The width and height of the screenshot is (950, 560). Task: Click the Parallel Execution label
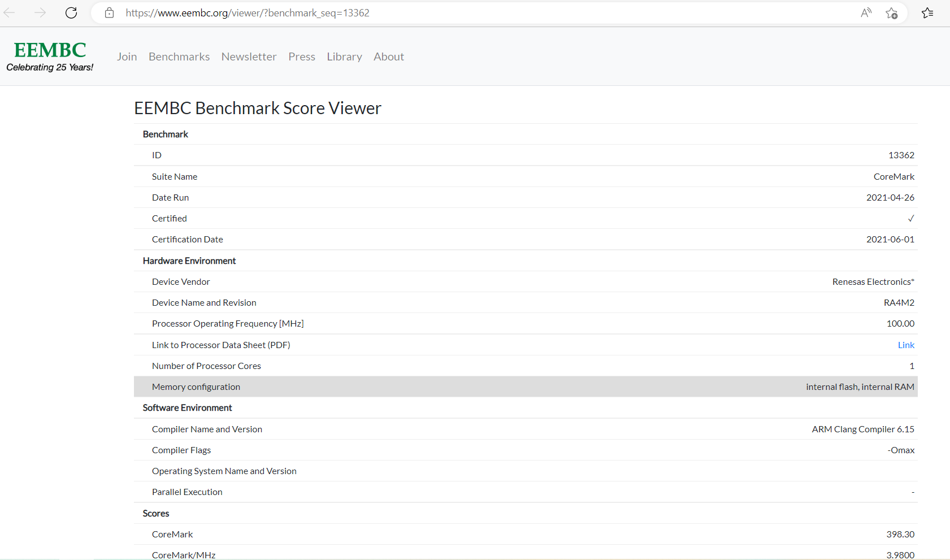[x=187, y=492]
